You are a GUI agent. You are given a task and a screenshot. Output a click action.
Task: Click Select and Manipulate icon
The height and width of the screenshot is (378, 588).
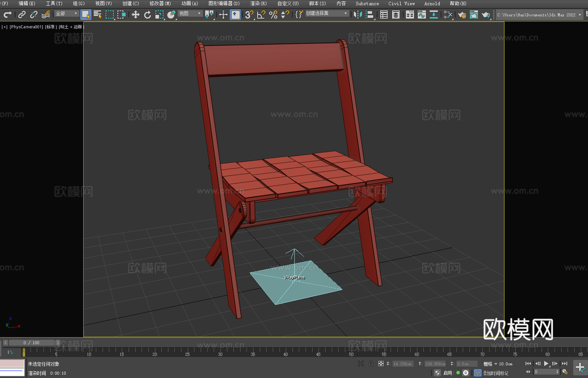(223, 14)
